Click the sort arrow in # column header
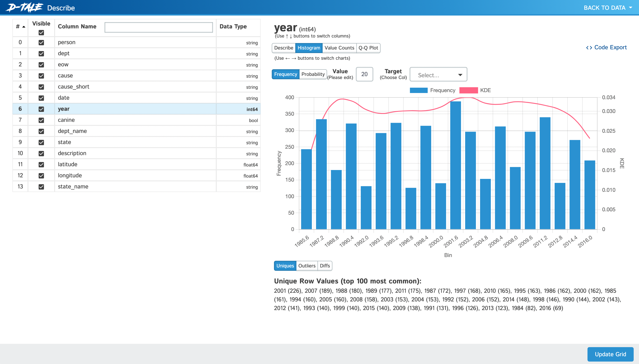This screenshot has height=364, width=639. coord(24,27)
